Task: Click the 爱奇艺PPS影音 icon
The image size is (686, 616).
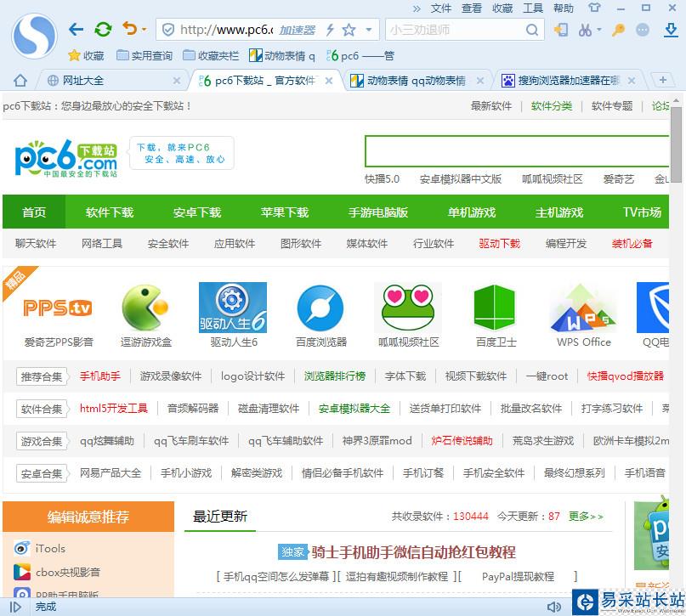Action: [x=58, y=308]
